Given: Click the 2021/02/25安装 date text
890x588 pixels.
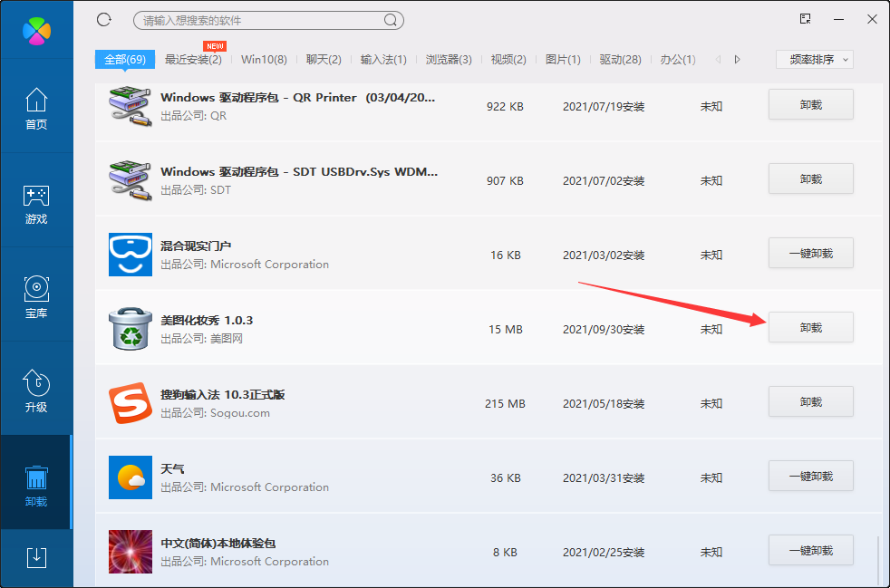Looking at the screenshot, I should click(604, 553).
